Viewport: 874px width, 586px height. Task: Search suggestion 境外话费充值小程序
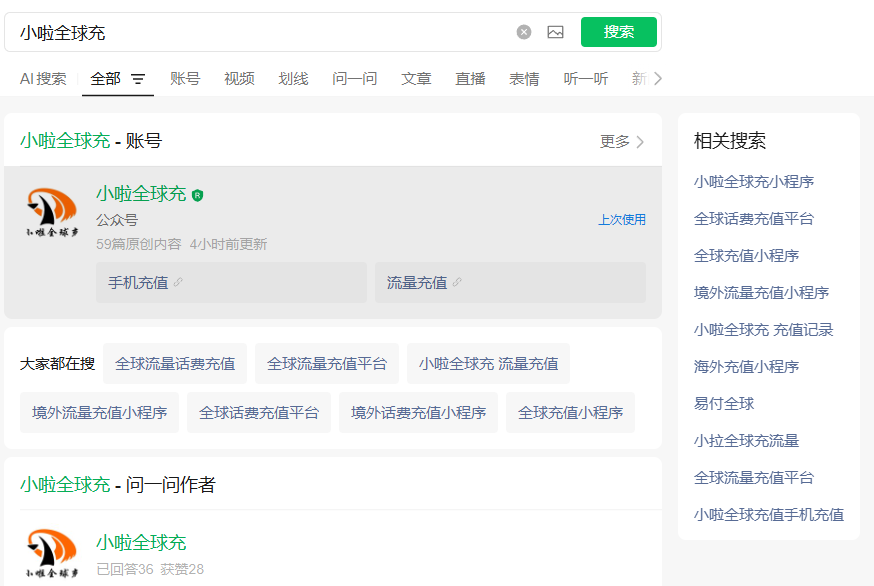418,413
